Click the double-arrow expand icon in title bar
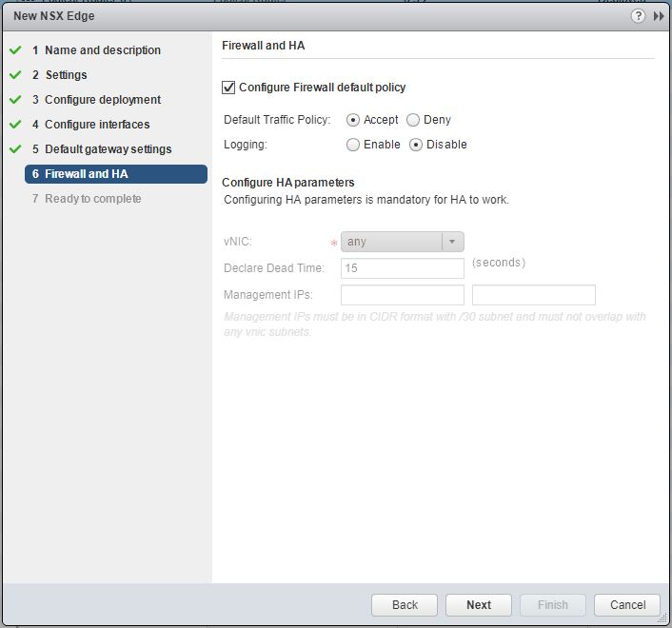Viewport: 672px width, 628px height. pyautogui.click(x=659, y=16)
